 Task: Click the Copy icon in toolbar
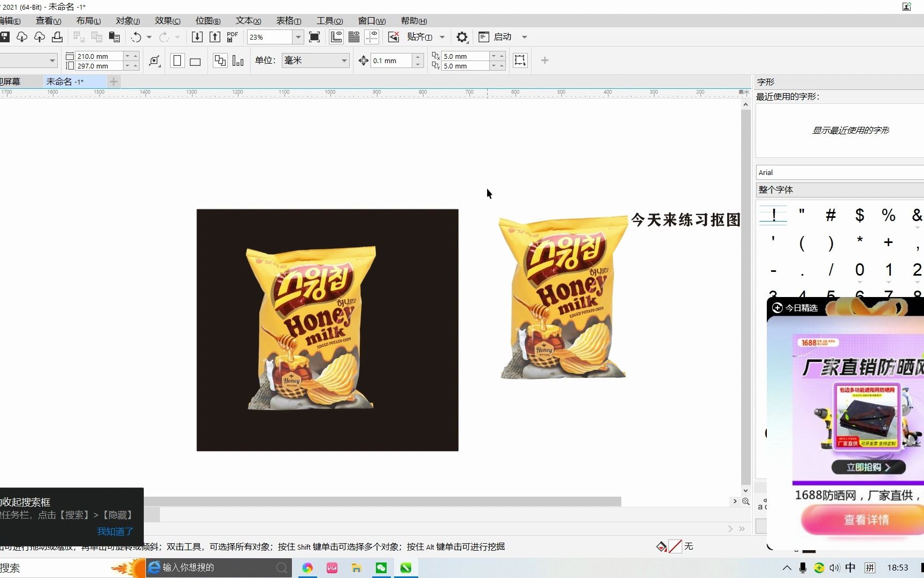pos(97,37)
